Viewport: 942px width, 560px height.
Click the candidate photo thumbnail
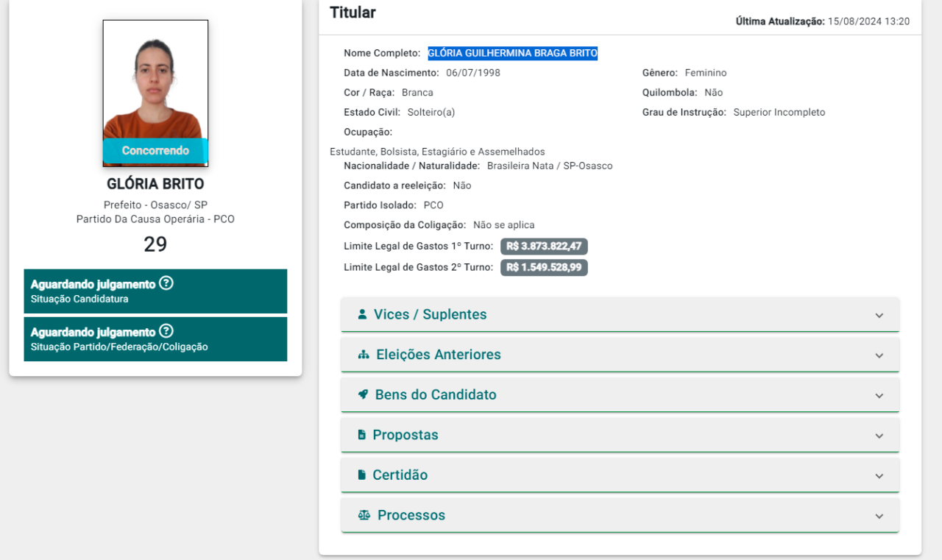tap(155, 81)
